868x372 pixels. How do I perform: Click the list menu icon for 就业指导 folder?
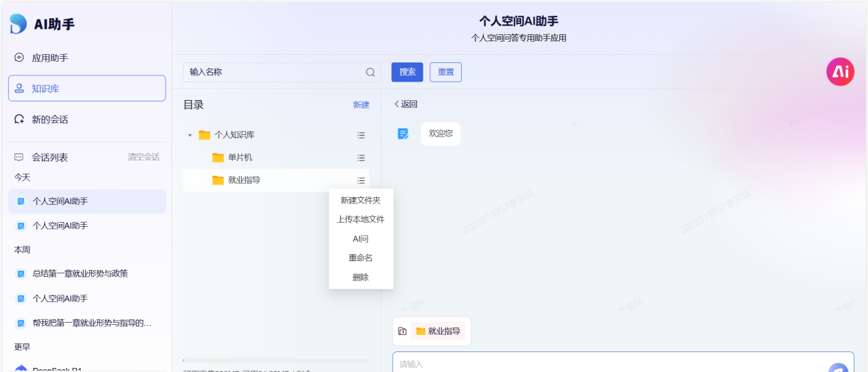coord(361,181)
